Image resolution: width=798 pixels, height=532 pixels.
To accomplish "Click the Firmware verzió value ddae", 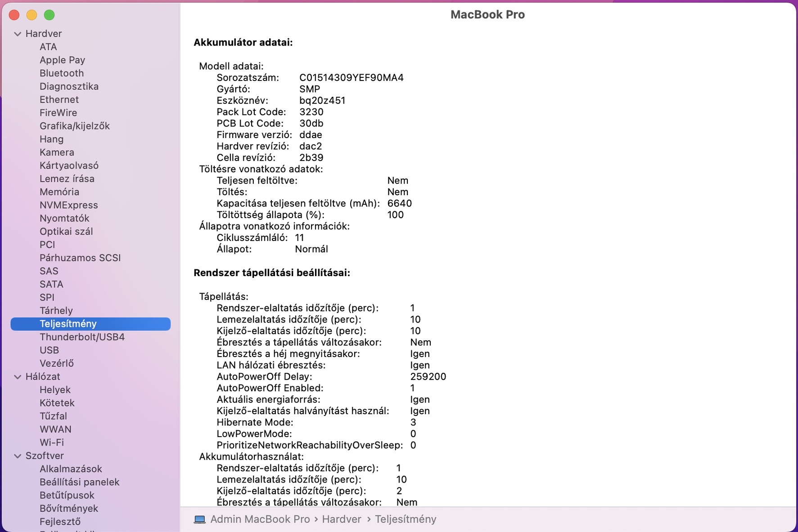I will (311, 135).
